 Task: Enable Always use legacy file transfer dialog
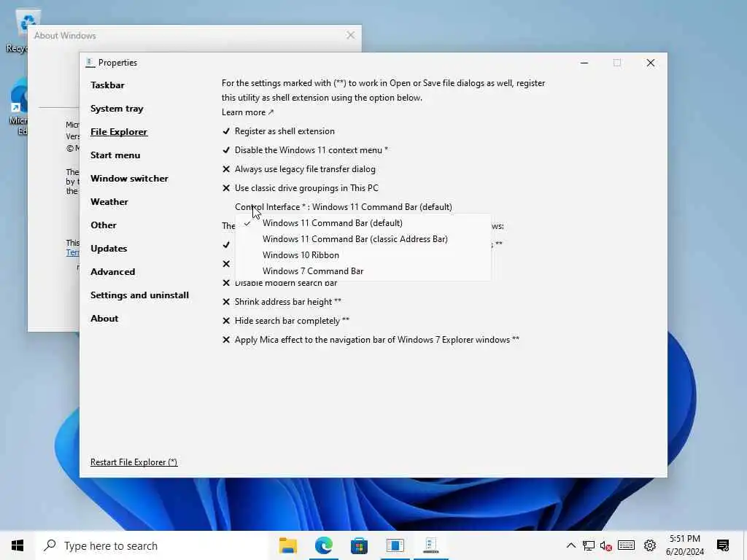point(298,169)
